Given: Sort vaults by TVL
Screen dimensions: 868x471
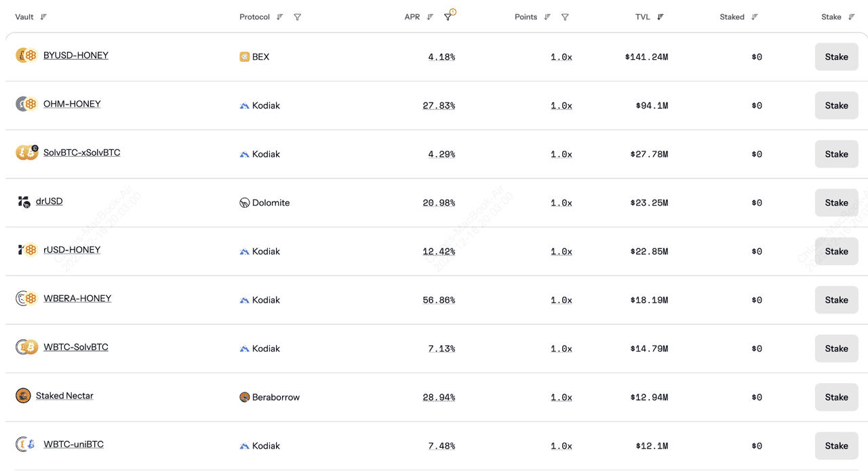Looking at the screenshot, I should [660, 17].
